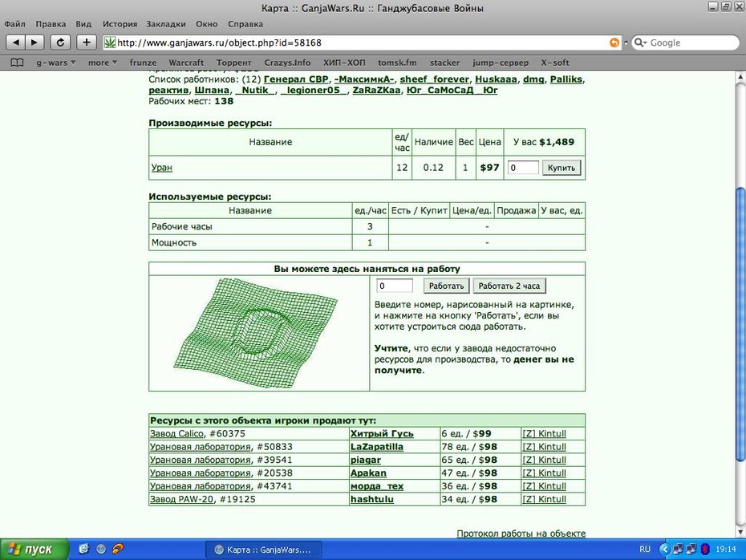
Task: Open the Справка menu
Action: (245, 24)
